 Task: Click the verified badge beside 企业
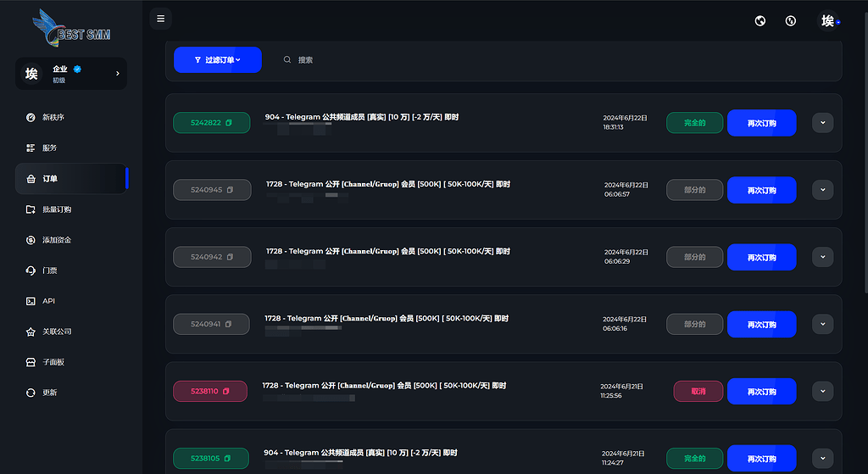coord(77,70)
